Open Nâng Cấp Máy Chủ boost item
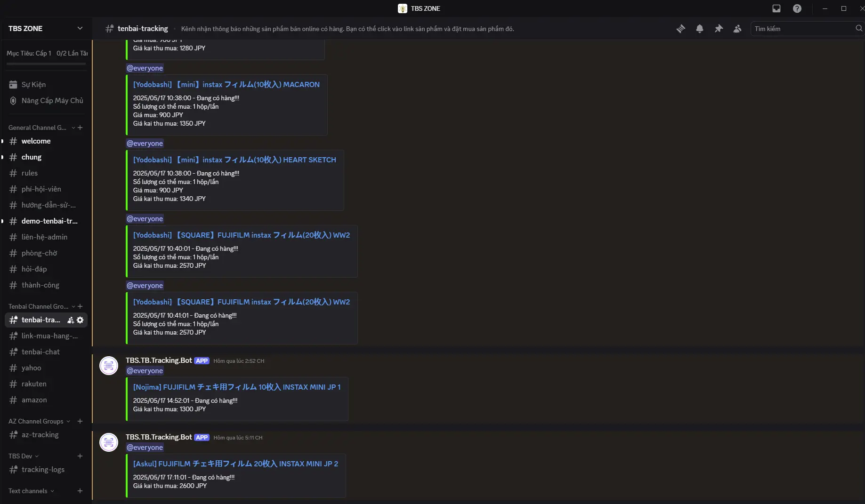This screenshot has width=865, height=504. pos(46,101)
